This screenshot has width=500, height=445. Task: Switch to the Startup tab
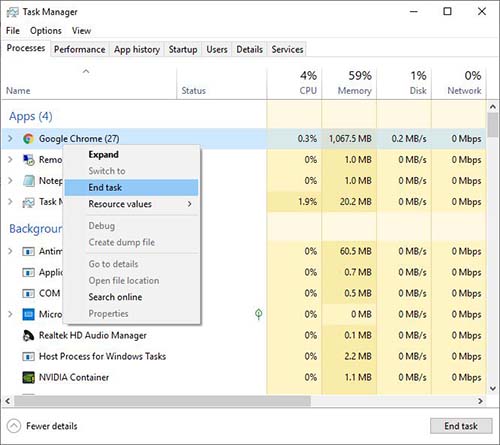point(183,49)
